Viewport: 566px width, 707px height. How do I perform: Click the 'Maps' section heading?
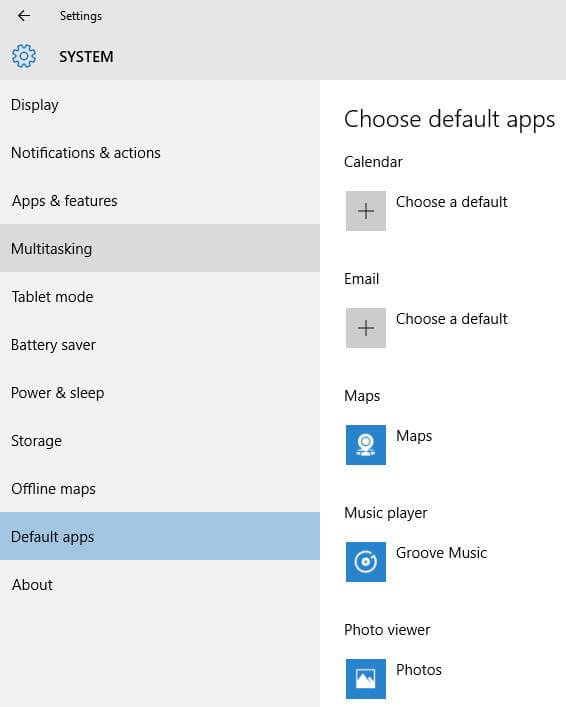click(362, 396)
